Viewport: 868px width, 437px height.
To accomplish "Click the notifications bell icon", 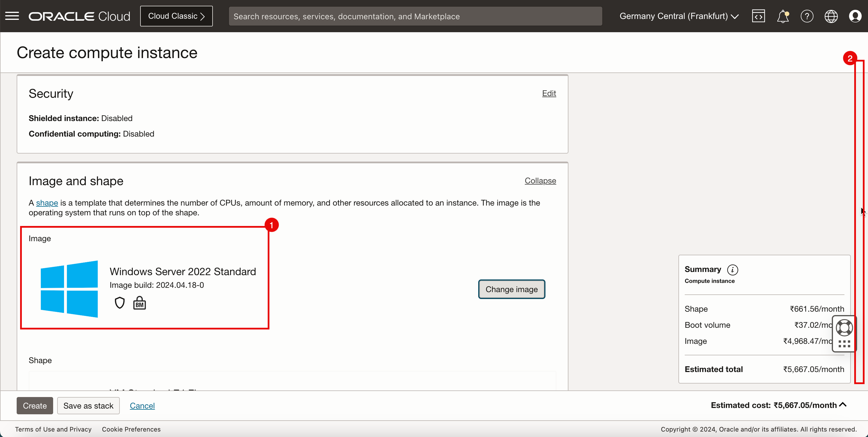I will 783,16.
